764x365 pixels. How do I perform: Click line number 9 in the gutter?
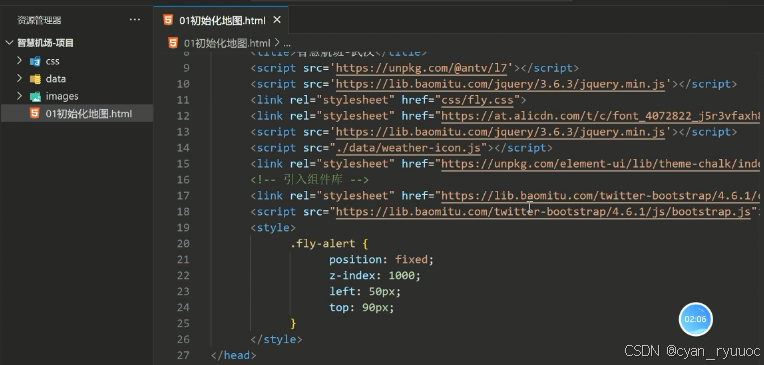coord(186,68)
